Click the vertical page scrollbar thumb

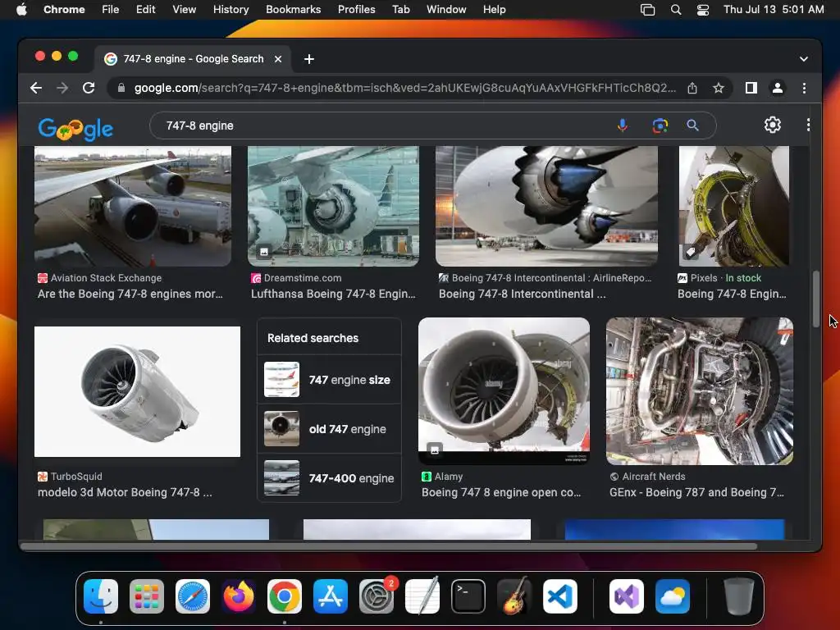click(816, 299)
